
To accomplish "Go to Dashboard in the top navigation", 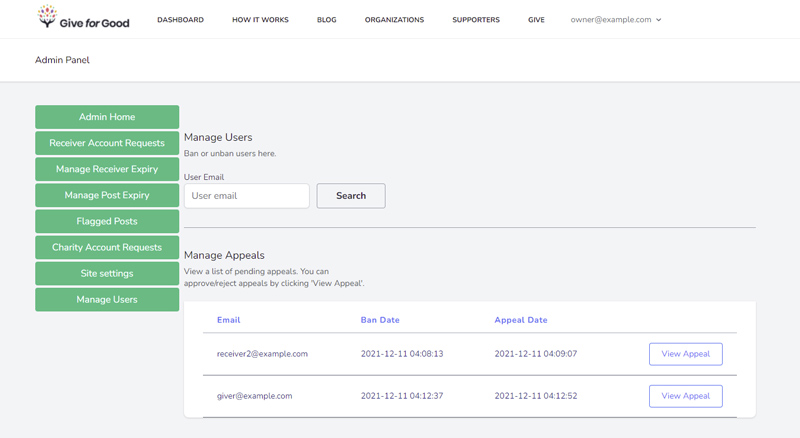I will pos(180,19).
